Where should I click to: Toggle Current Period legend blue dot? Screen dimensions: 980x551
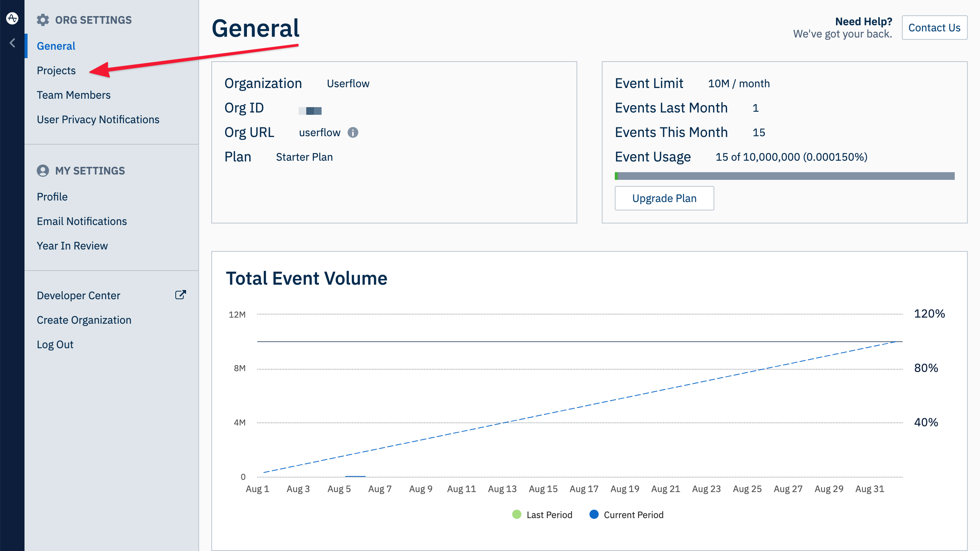(594, 515)
